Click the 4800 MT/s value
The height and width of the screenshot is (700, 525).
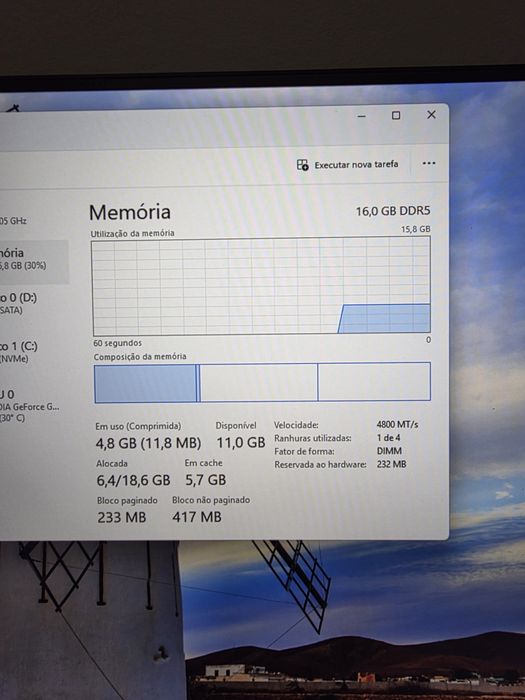click(397, 424)
